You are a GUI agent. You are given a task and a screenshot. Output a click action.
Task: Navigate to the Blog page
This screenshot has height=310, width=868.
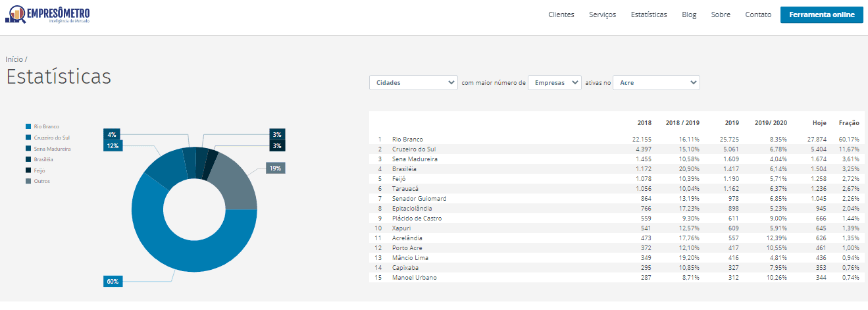point(689,14)
